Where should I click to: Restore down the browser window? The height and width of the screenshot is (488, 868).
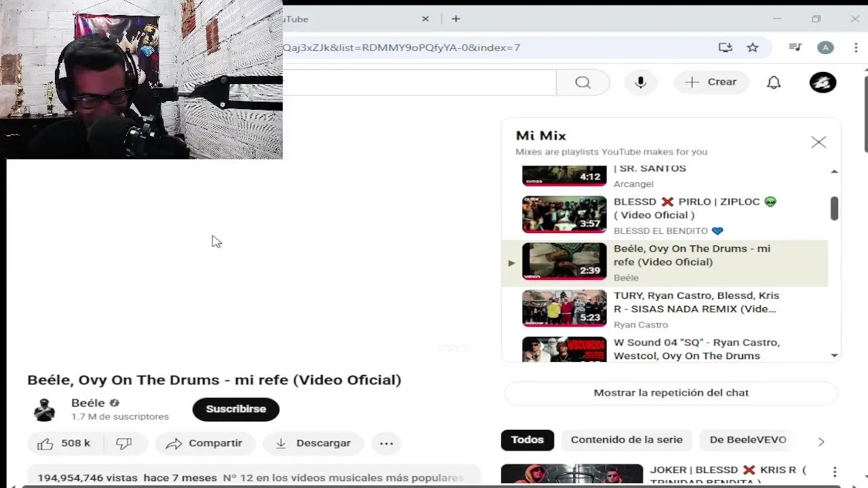pos(816,19)
